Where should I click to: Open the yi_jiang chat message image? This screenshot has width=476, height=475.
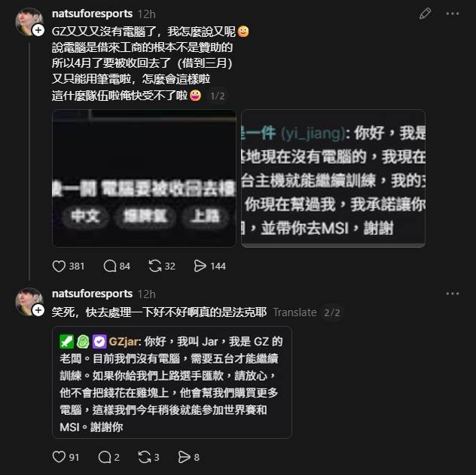(333, 178)
